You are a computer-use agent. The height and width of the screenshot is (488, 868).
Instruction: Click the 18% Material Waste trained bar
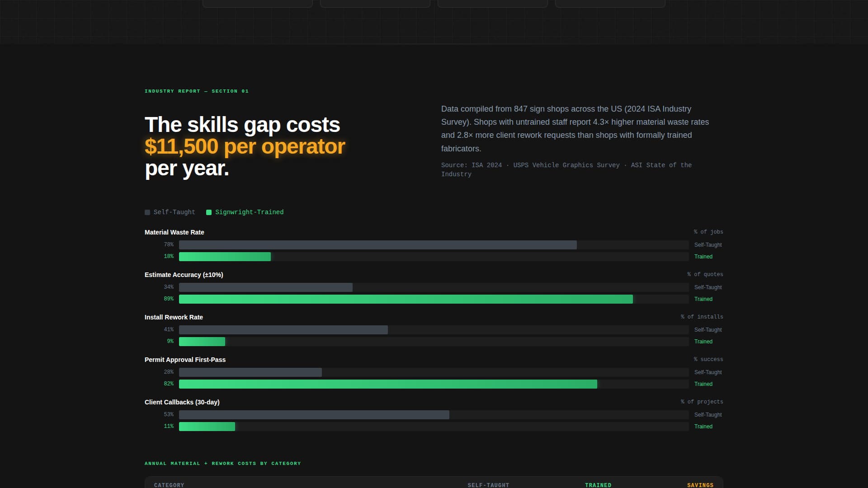(x=225, y=257)
